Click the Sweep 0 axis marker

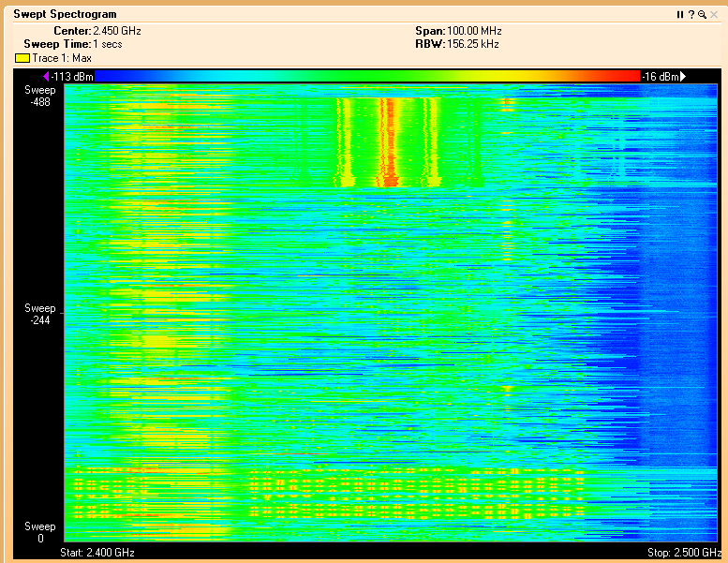click(39, 532)
